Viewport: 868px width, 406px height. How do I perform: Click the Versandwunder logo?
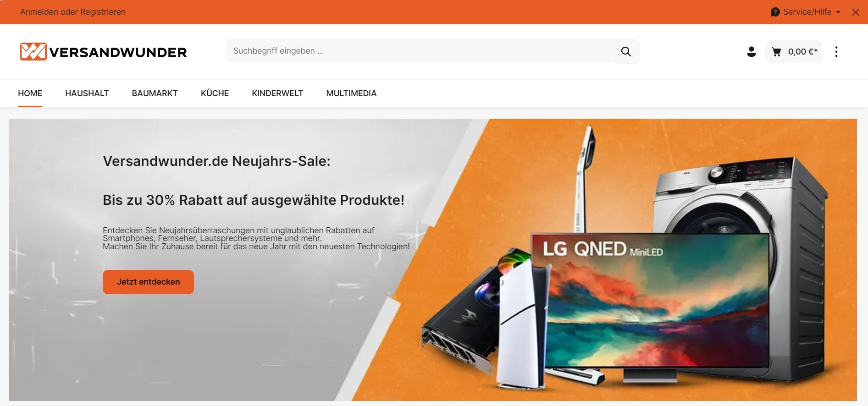point(103,52)
